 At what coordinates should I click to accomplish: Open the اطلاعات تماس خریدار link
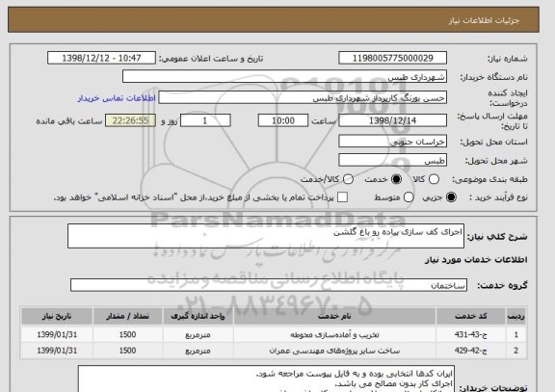tap(117, 98)
